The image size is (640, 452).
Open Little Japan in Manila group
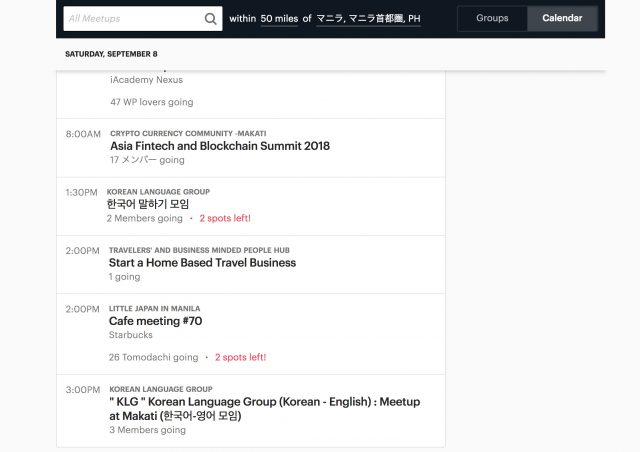(x=154, y=308)
